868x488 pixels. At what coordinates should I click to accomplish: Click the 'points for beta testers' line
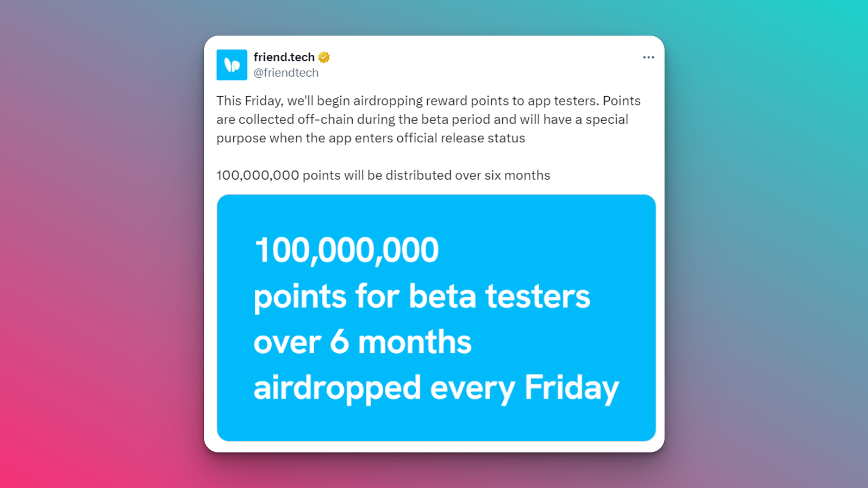pyautogui.click(x=422, y=296)
